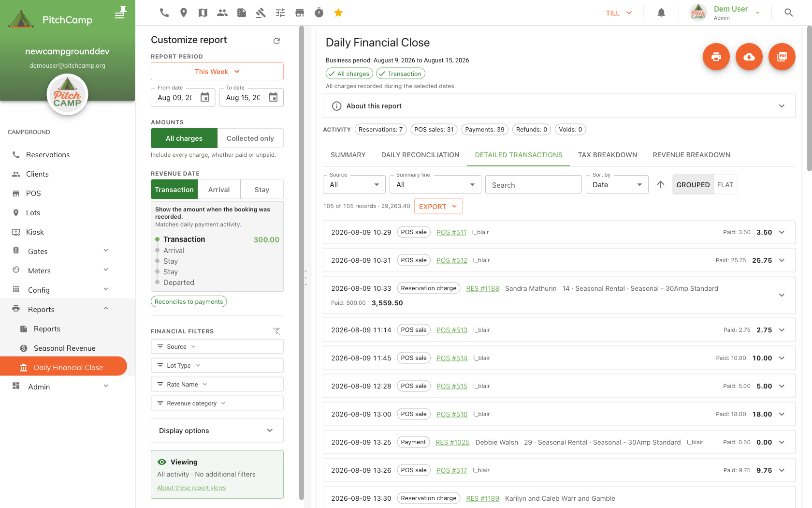Click the All charges checked chip

(x=349, y=74)
